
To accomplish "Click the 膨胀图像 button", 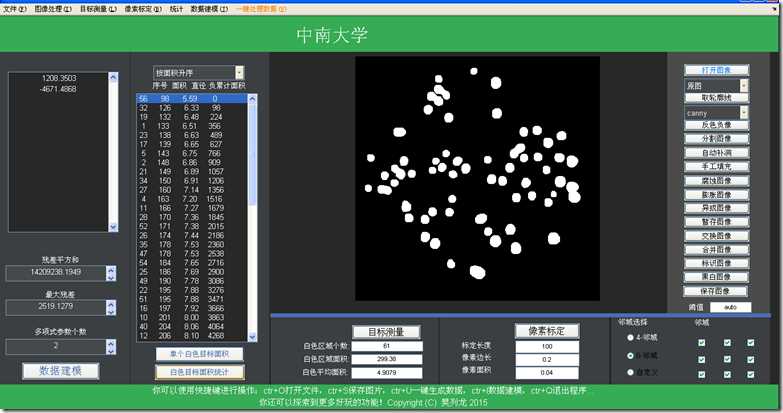I will (716, 194).
